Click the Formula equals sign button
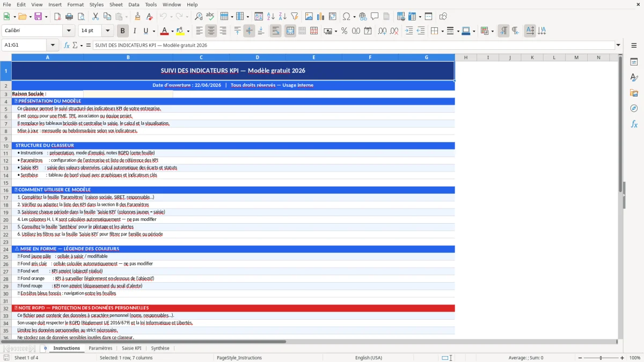 pos(89,45)
